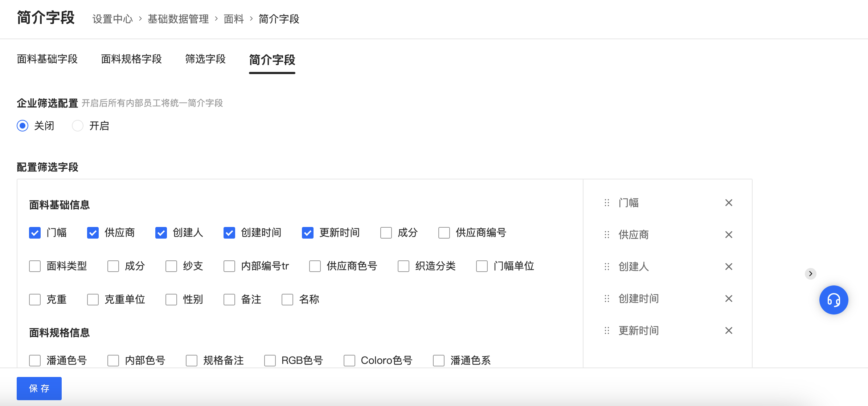Remove 创建人 using its X icon
Image resolution: width=868 pixels, height=406 pixels.
pos(729,267)
